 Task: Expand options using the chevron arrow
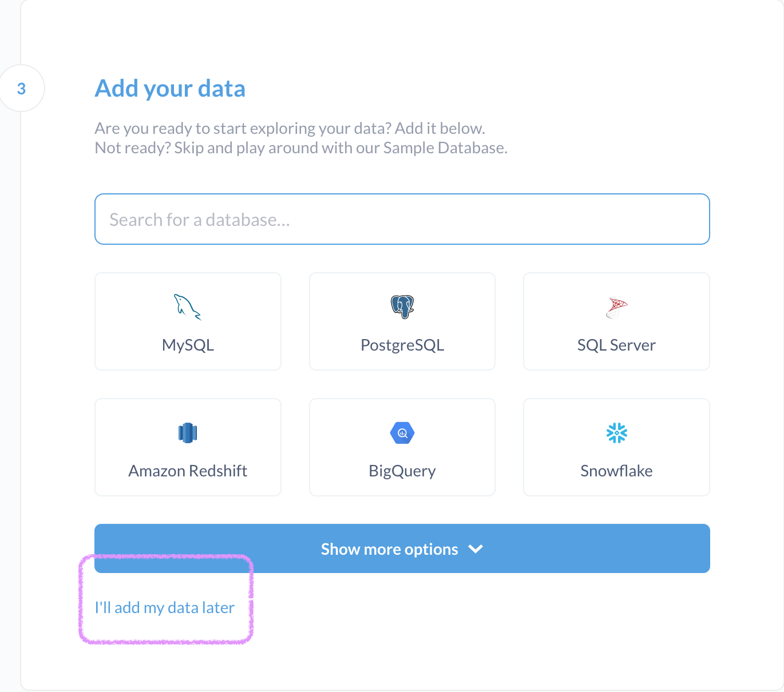pos(476,549)
